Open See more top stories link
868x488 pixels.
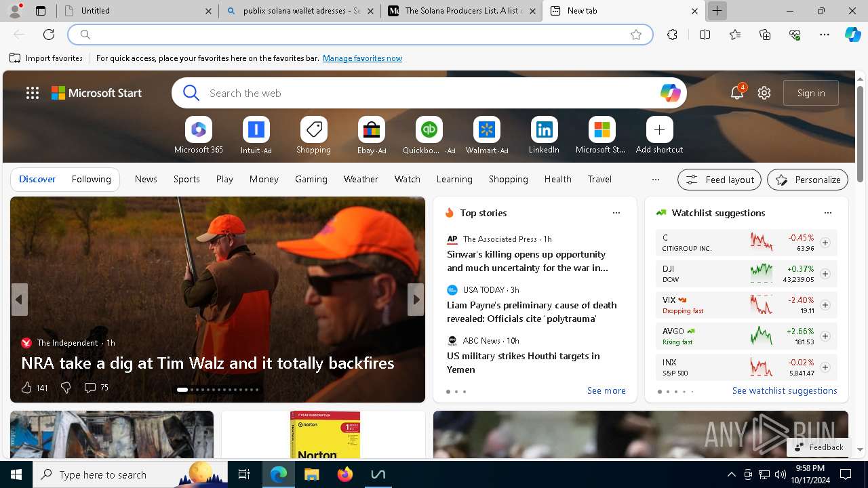click(x=606, y=391)
